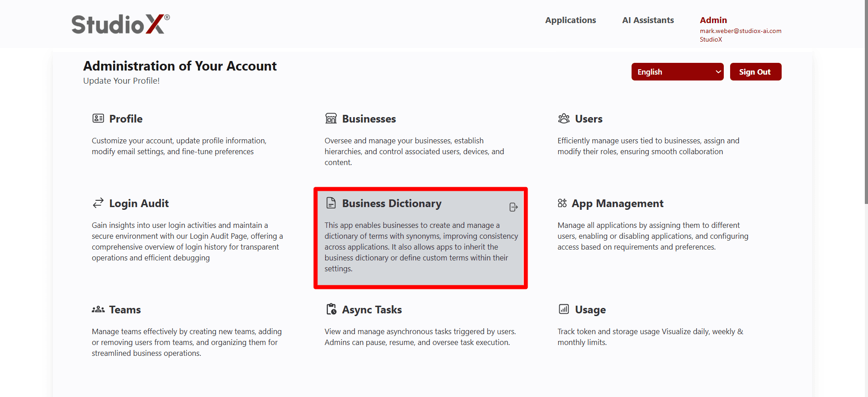
Task: Click the StudioX label under the admin email
Action: pos(711,39)
